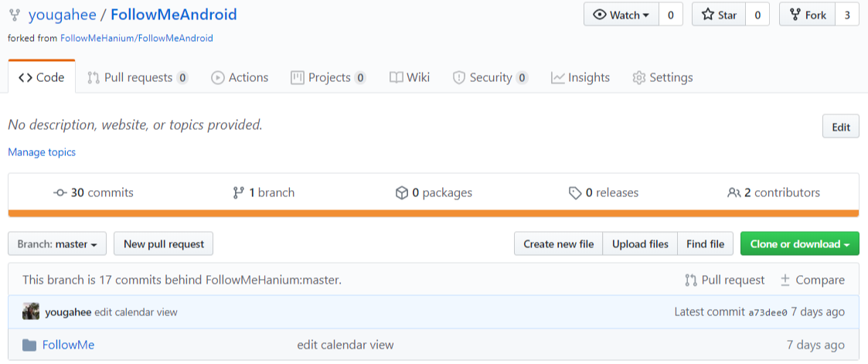Open the FollowMeAndroid repository name link
Screen dimensions: 868x364
tap(174, 15)
